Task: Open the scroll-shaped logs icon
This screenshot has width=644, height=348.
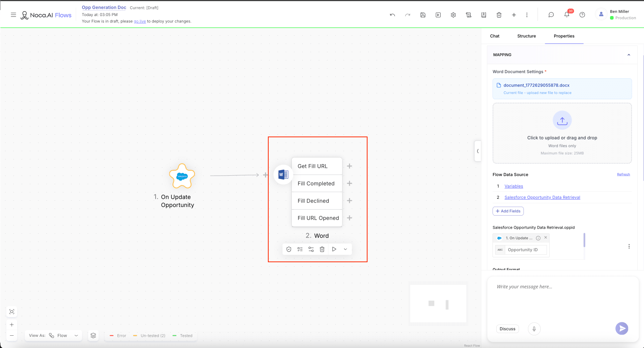Action: tap(469, 15)
